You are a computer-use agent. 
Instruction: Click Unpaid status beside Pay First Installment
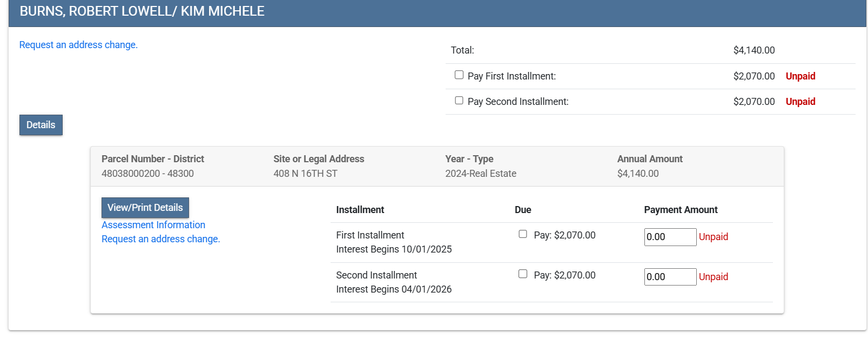tap(800, 76)
